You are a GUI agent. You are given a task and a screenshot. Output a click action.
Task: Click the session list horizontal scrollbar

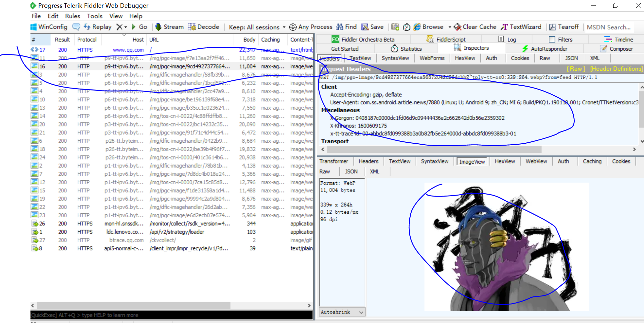pos(134,305)
